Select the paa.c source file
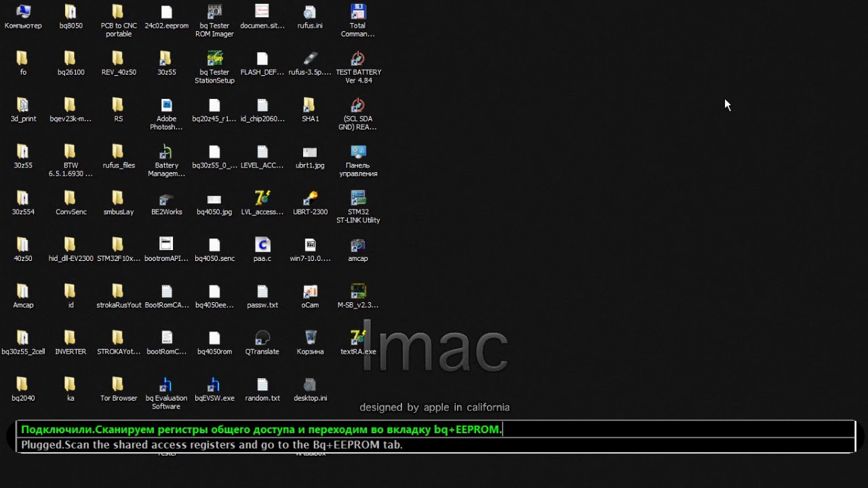The width and height of the screenshot is (868, 488). click(x=262, y=249)
